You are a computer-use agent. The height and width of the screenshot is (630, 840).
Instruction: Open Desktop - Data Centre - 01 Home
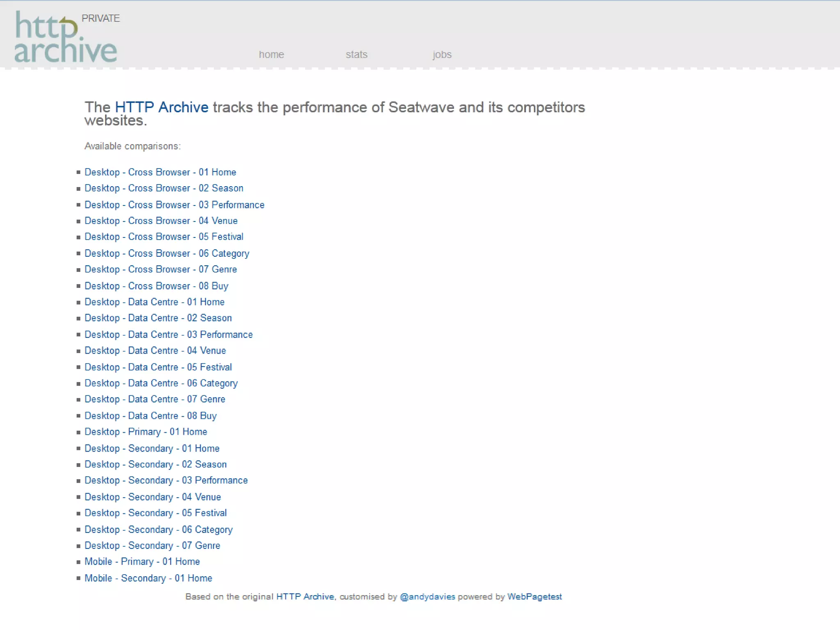click(x=154, y=302)
